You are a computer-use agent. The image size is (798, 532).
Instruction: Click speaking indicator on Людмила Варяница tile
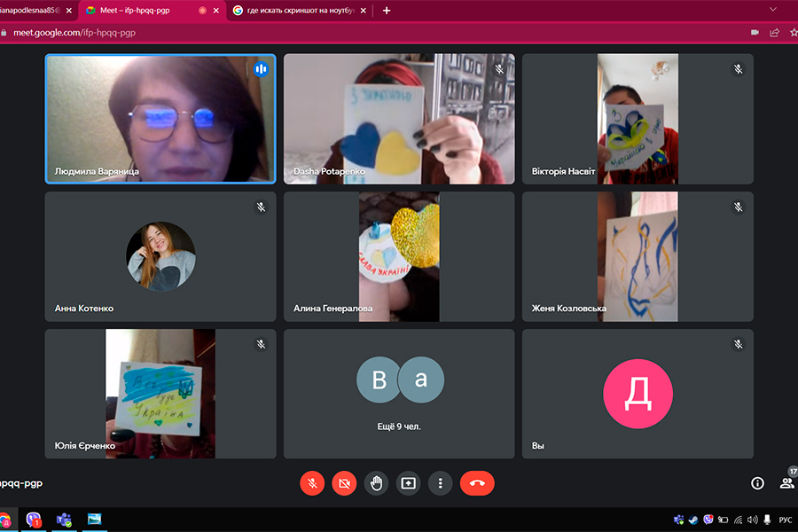click(x=261, y=69)
